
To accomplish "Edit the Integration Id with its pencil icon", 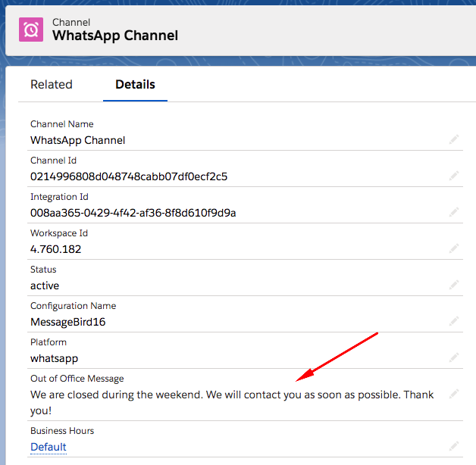I will click(x=453, y=212).
